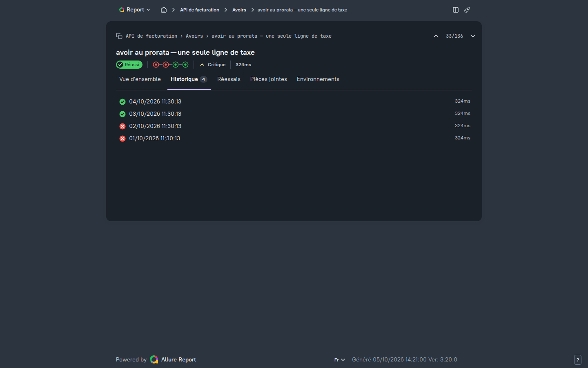This screenshot has height=368, width=588.
Task: Go to previous test result arrow
Action: click(x=436, y=36)
